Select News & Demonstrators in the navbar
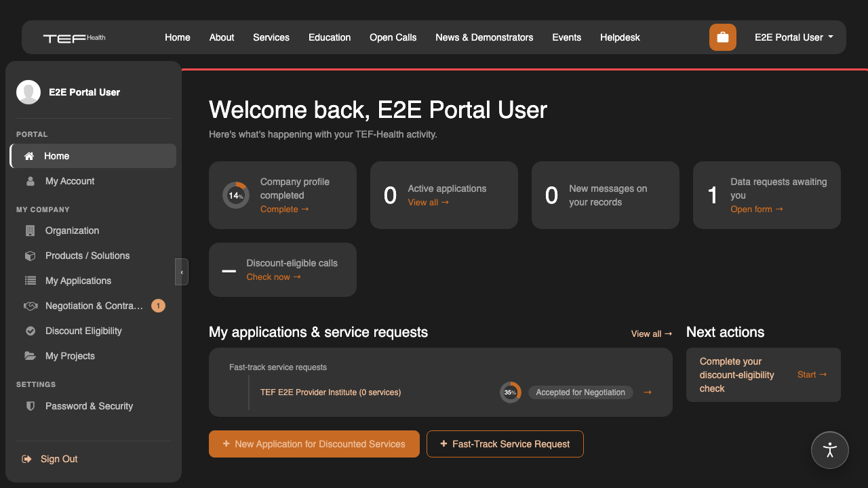 coord(484,37)
